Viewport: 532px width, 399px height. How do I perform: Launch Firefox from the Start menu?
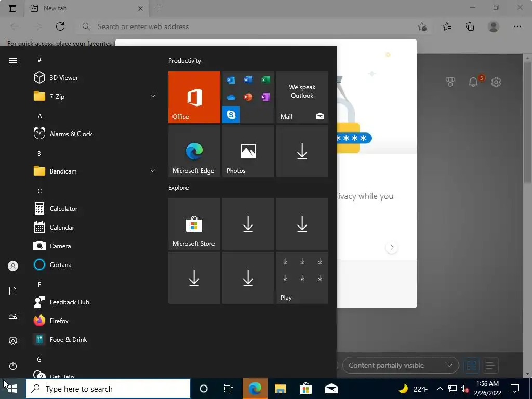pos(95,320)
